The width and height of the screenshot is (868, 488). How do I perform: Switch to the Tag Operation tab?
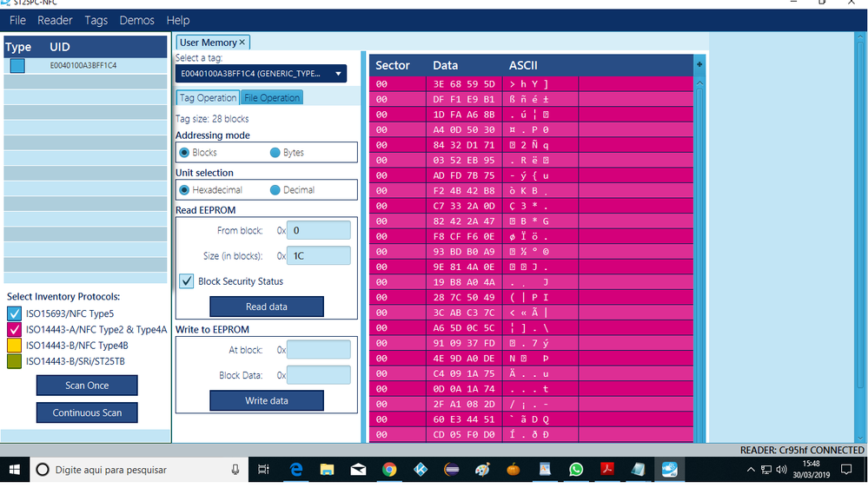point(208,98)
